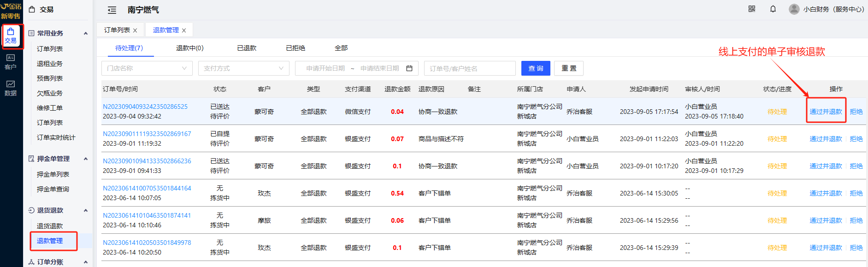
Task: Open 押金单列表 in the sidebar
Action: (x=53, y=174)
